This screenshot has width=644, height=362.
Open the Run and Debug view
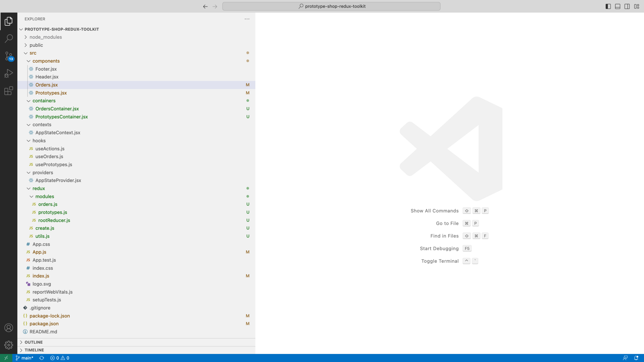tap(9, 73)
